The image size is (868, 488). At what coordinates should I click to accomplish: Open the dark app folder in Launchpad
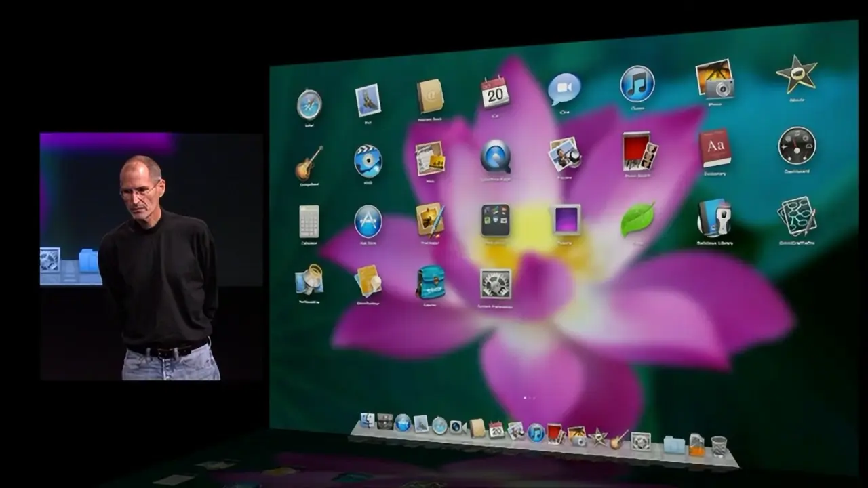tap(496, 220)
